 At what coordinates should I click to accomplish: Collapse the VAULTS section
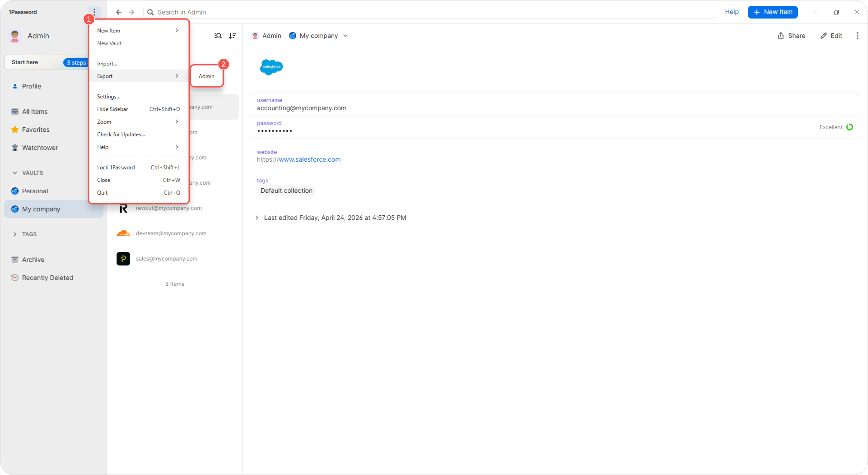coord(15,172)
